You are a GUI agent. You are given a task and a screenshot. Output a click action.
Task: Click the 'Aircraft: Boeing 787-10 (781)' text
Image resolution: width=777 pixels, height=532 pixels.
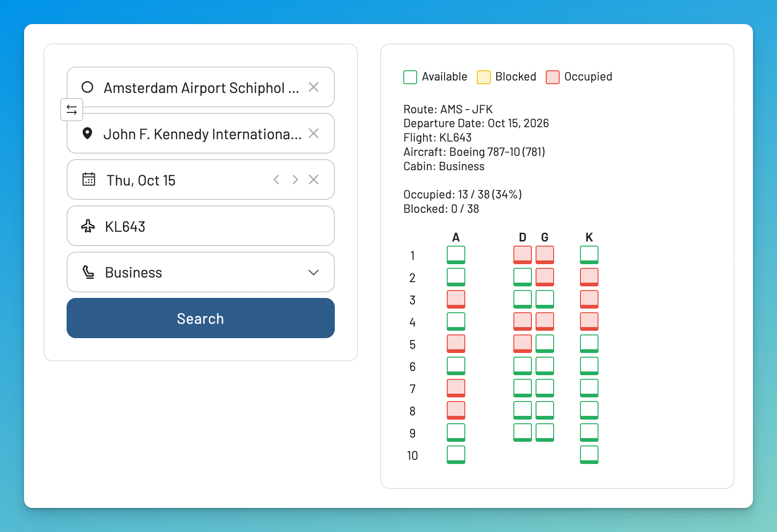[475, 152]
